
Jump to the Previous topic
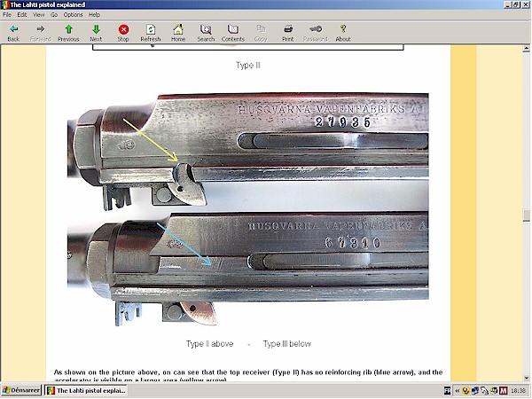68,33
